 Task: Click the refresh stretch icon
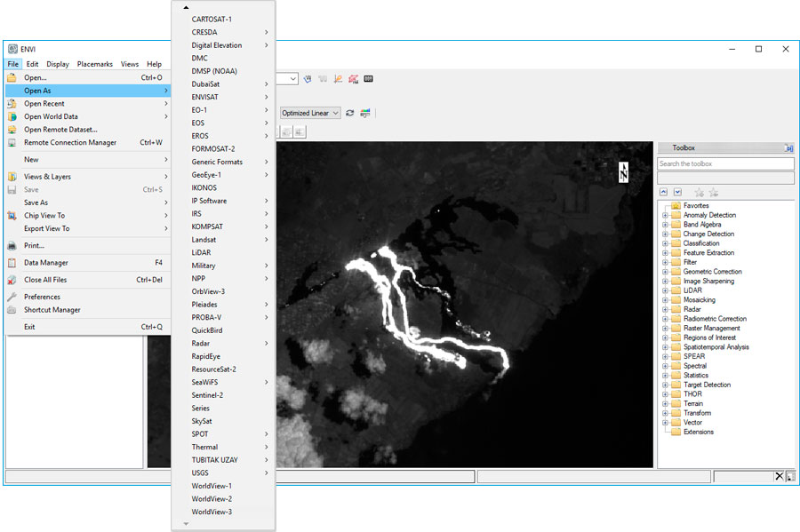pyautogui.click(x=349, y=113)
